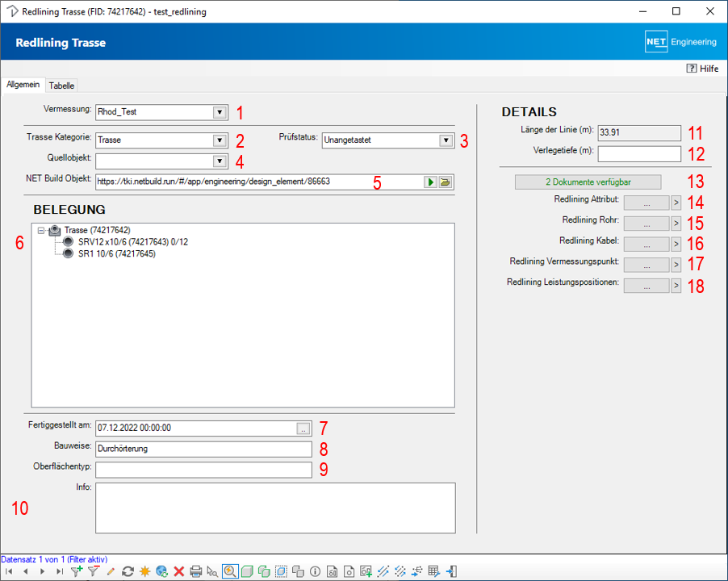This screenshot has width=728, height=581.
Task: Click the gray overlapping squares icon
Action: pos(298,571)
